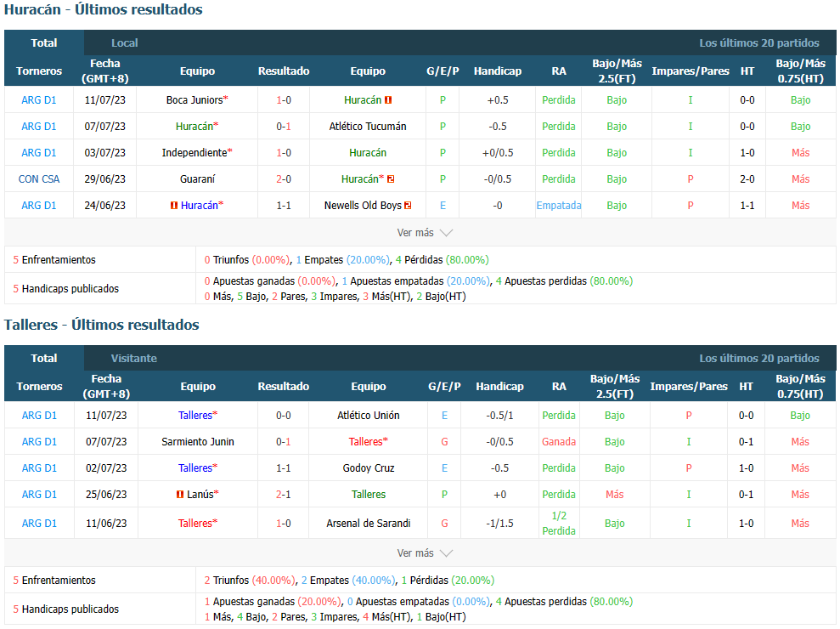This screenshot has width=840, height=629.
Task: Click green Talleres name in Lanús row
Action: 368,495
